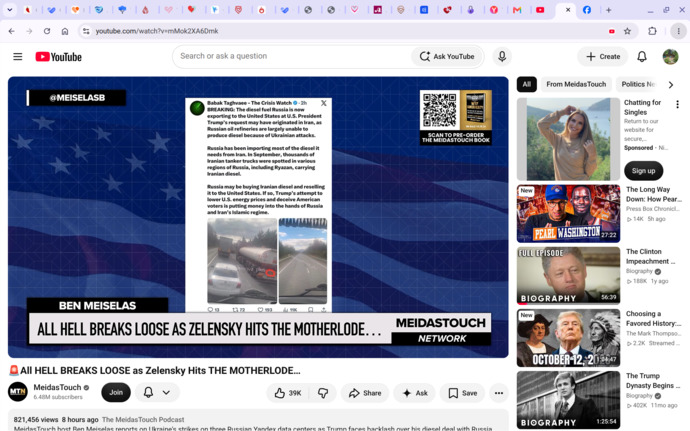Switch to the Gmail tab

coord(517,10)
